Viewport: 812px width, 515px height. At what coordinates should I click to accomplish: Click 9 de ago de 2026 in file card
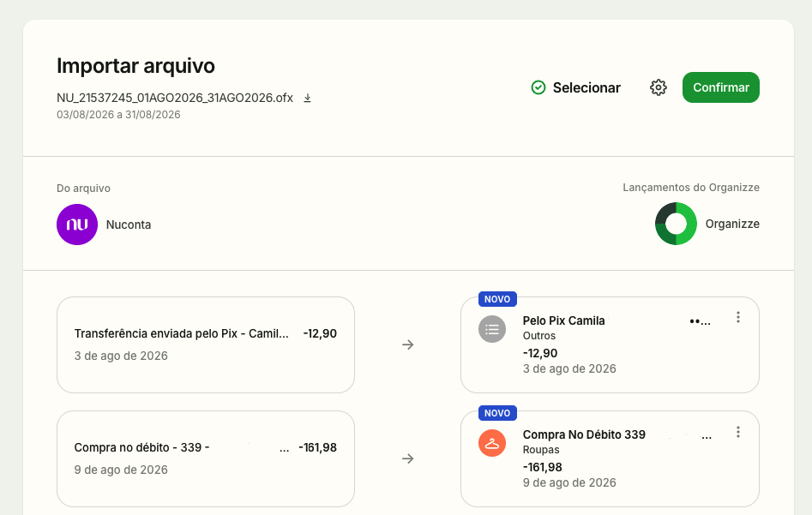point(121,470)
